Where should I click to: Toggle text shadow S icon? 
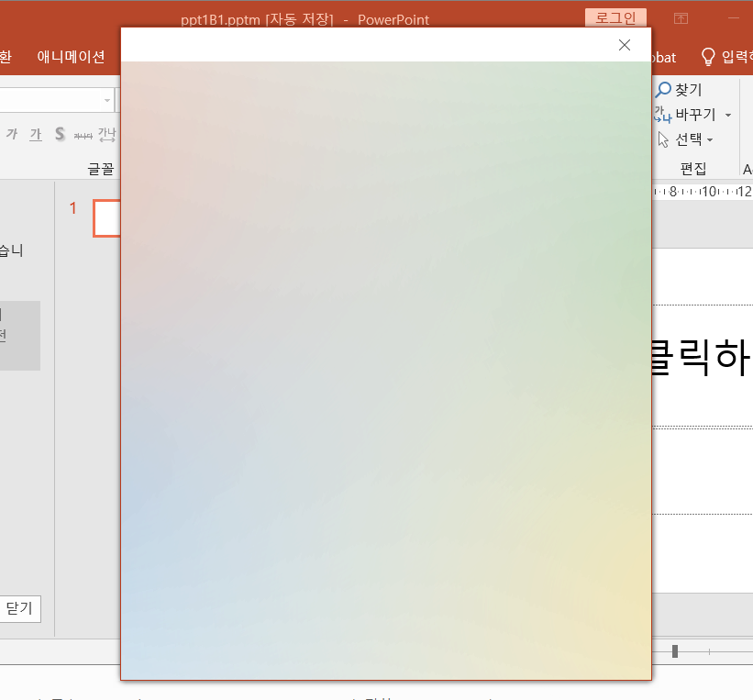point(60,134)
